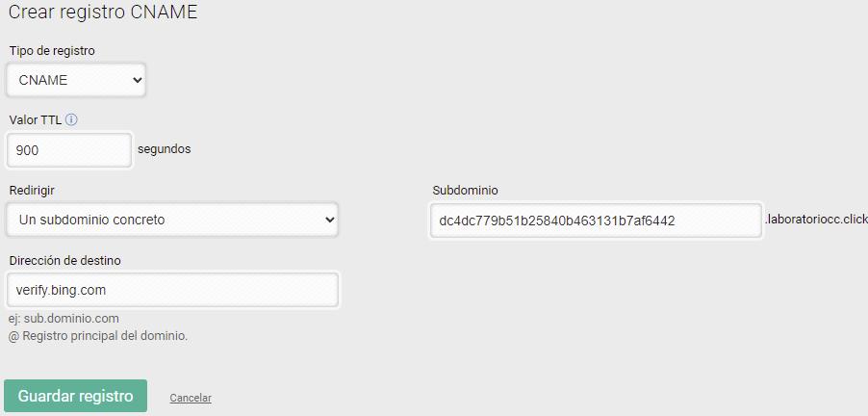Click the Valor TTL label text
868x416 pixels.
36,119
